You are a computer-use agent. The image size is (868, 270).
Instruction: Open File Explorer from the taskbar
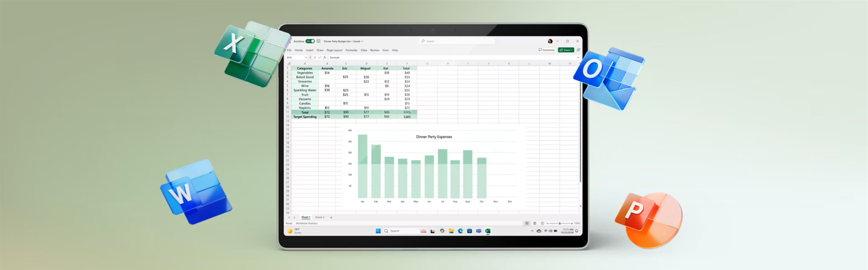pos(451,231)
